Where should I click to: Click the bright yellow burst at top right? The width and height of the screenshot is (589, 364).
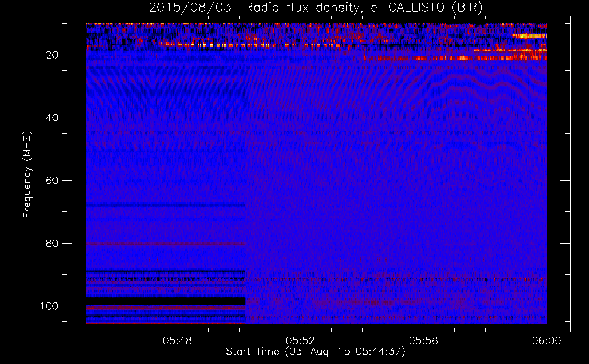[529, 36]
